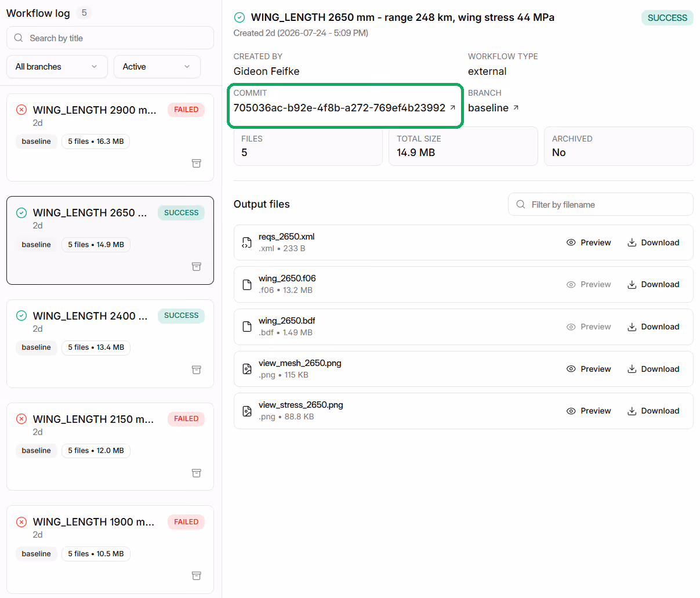Open the Active status filter dropdown

(x=157, y=67)
